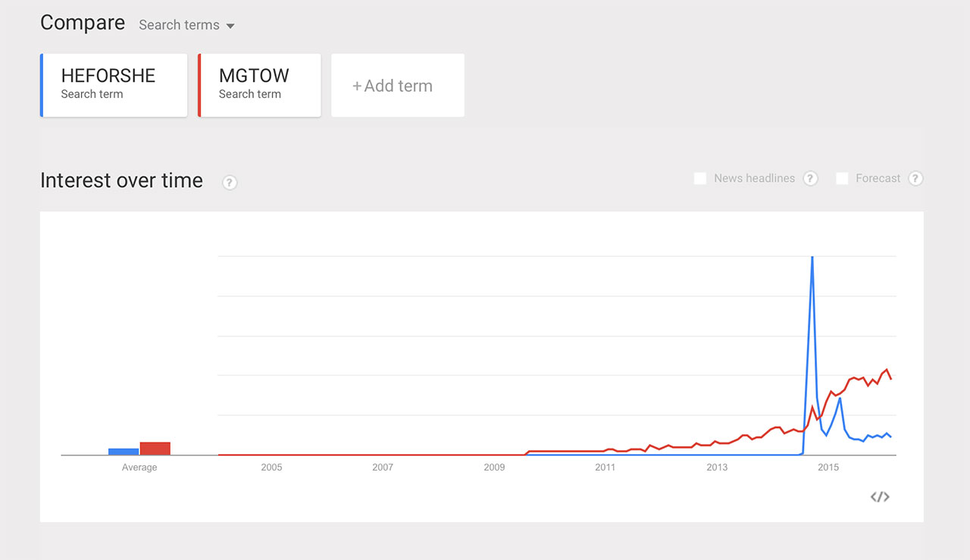Click the 2013 label on time axis
Viewport: 970px width, 560px height.
(717, 468)
